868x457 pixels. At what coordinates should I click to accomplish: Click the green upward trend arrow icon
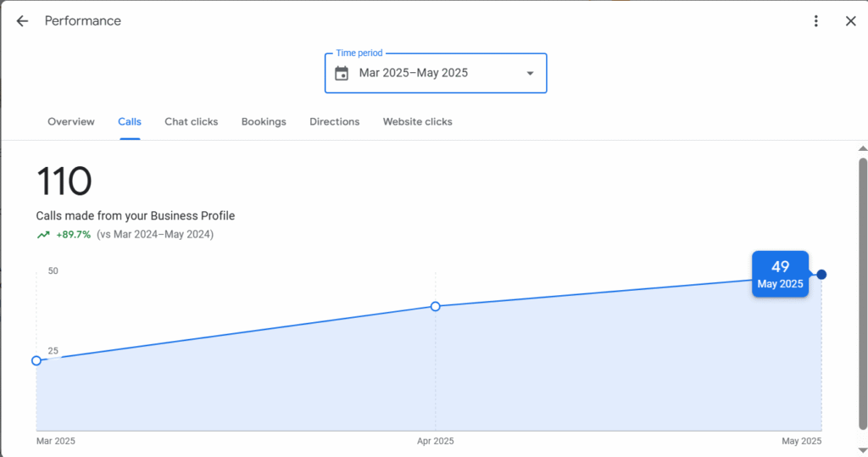(x=43, y=235)
